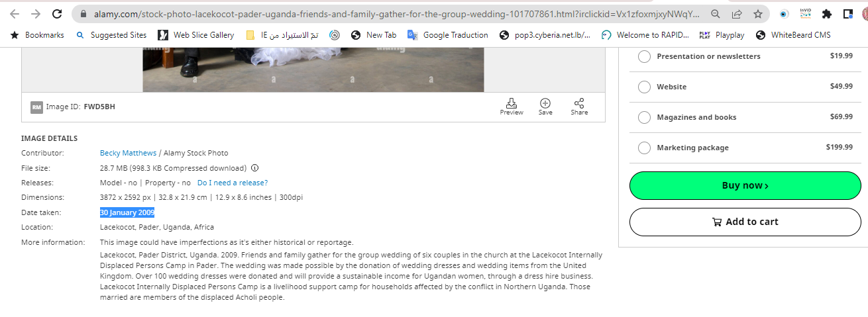Viewport: 868px width, 317px height.
Task: Select the Website license radio button
Action: coord(644,87)
